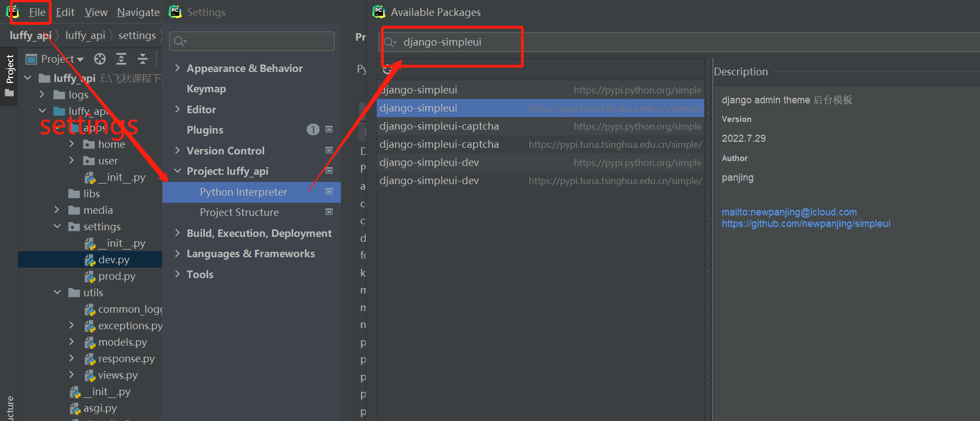The image size is (980, 421).
Task: Select django-simpleui from the tuna.tsinghua mirror
Action: [x=540, y=108]
